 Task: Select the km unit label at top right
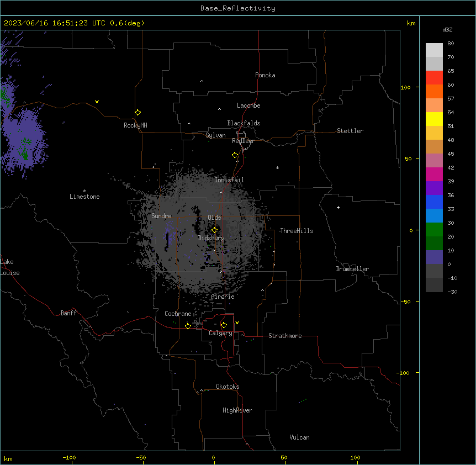click(x=411, y=23)
